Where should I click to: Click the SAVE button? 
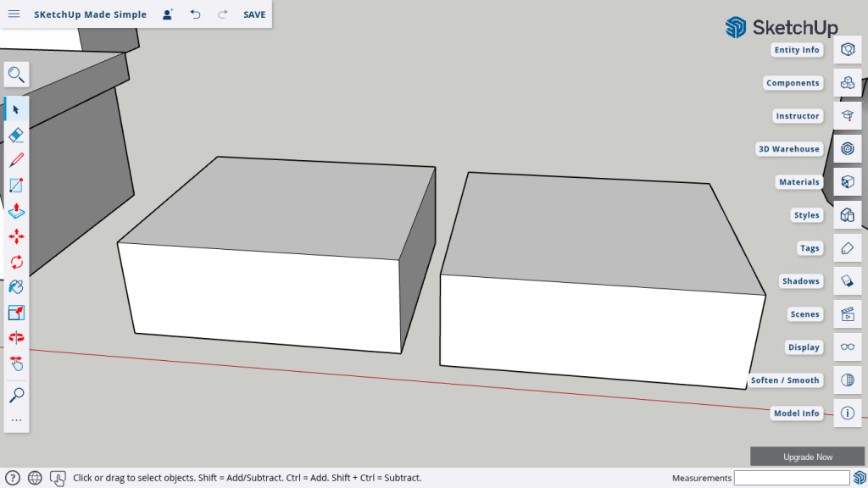tap(254, 14)
